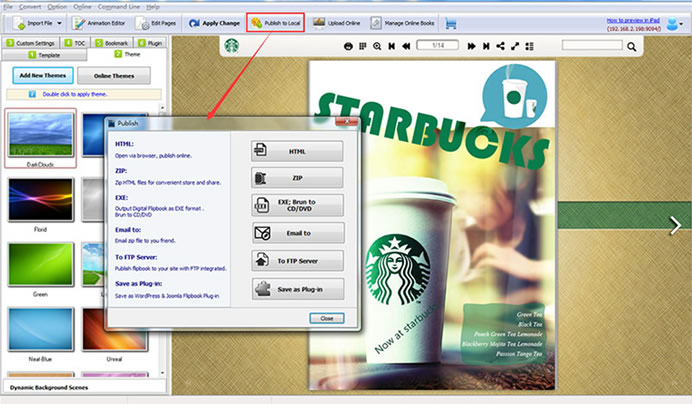Flip to the next page using the right chevron

[675, 225]
